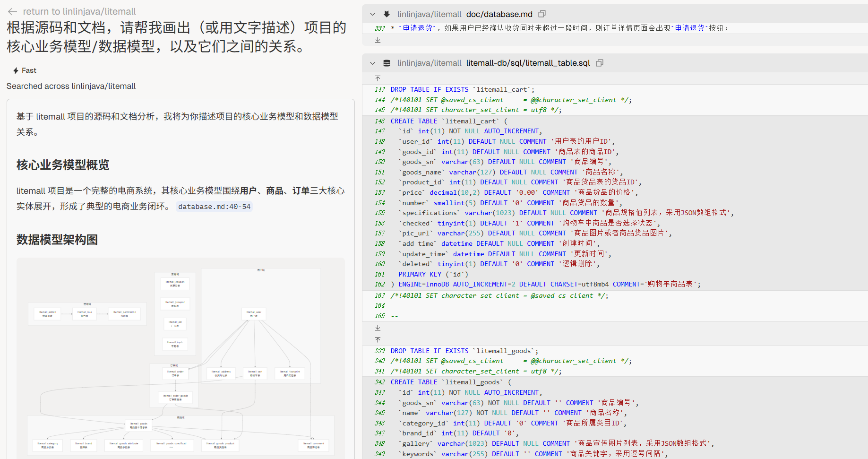Load more lines below line 165
This screenshot has height=459, width=868.
[378, 328]
